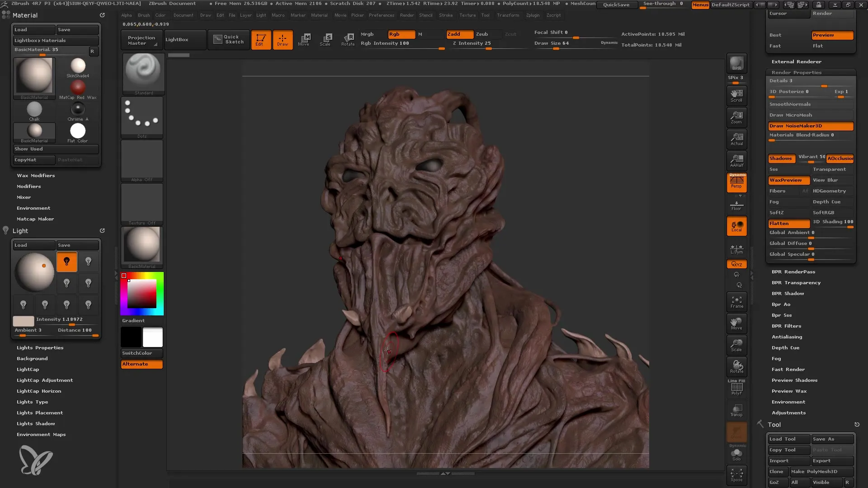Select the Move tool in toolbar
Image resolution: width=868 pixels, height=488 pixels.
coord(303,39)
